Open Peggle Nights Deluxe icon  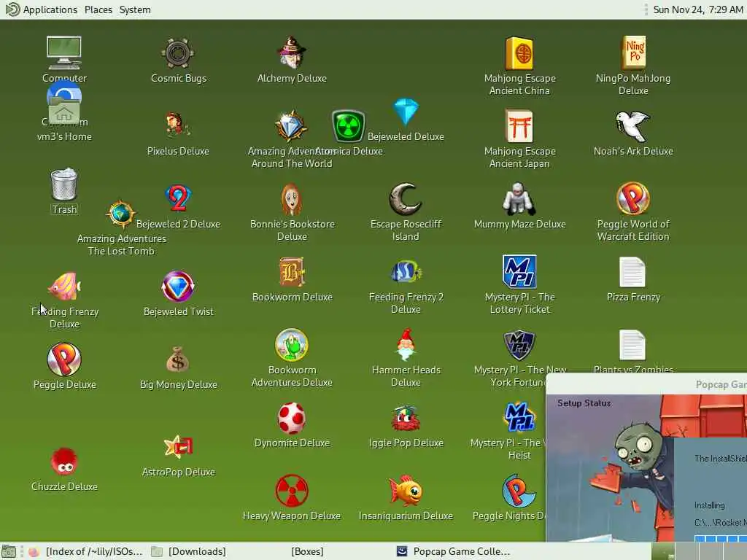pyautogui.click(x=519, y=491)
